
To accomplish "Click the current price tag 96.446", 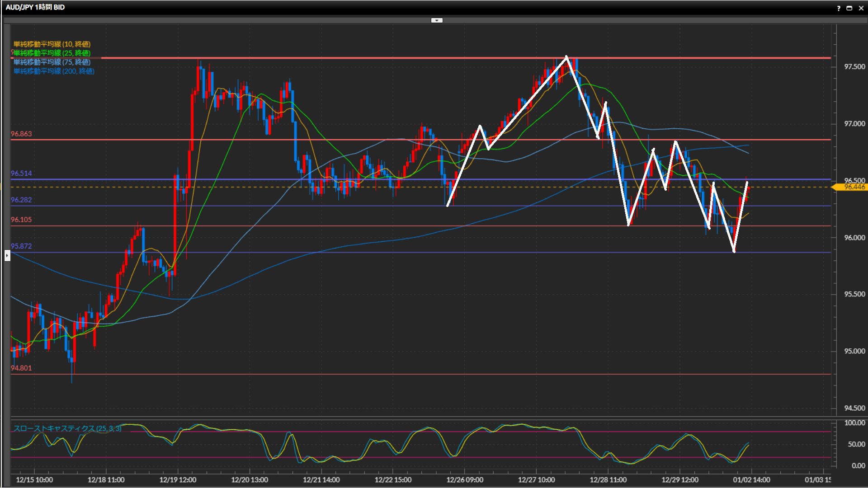I will click(854, 187).
